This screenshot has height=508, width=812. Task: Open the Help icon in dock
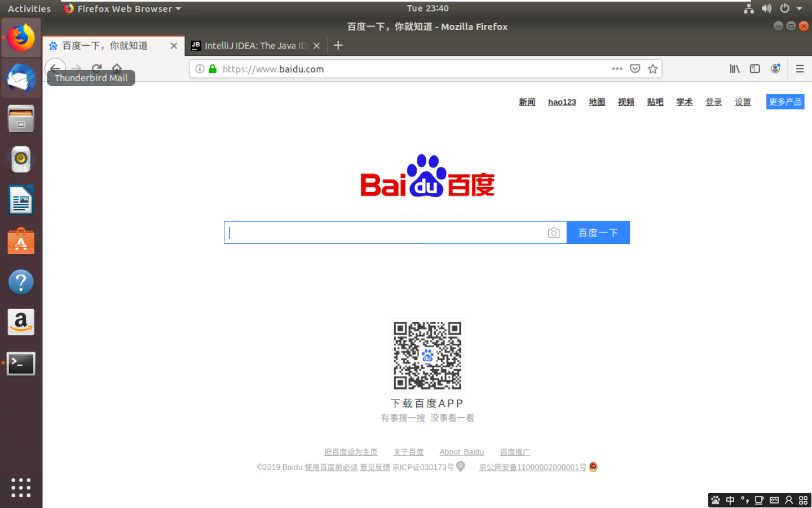(21, 282)
